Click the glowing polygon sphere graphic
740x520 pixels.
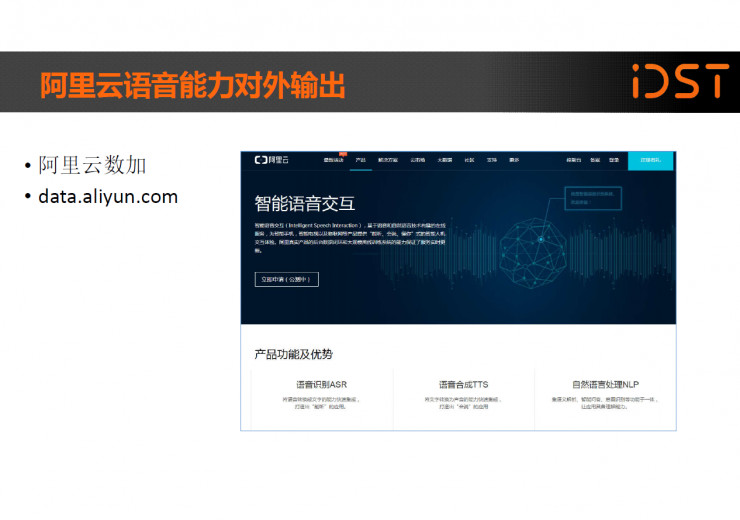[x=533, y=253]
